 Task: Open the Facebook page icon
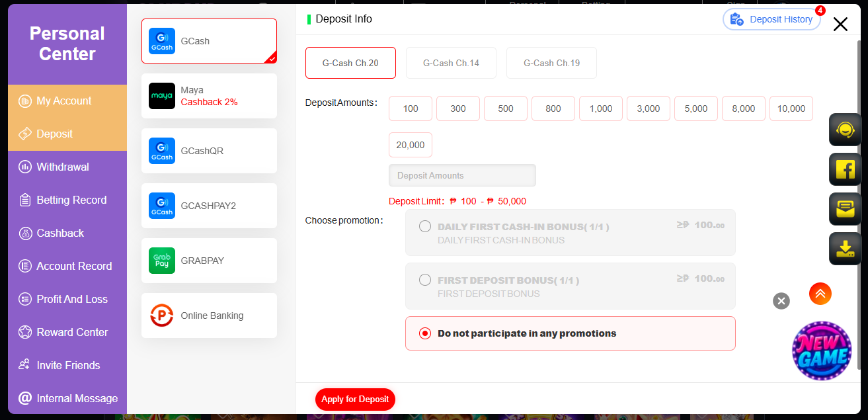(845, 169)
